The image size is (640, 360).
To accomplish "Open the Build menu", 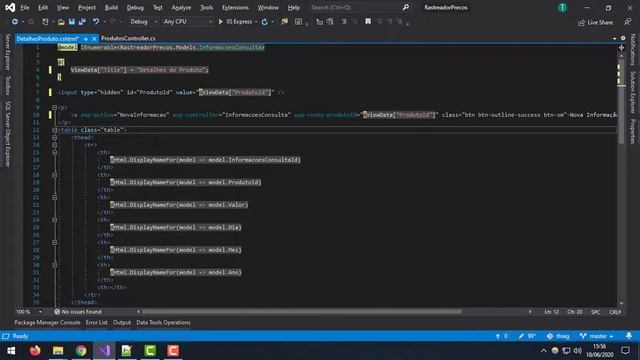I will tap(111, 7).
